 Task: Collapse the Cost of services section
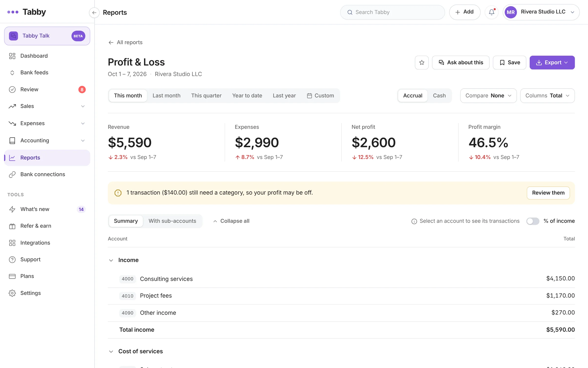tap(111, 352)
